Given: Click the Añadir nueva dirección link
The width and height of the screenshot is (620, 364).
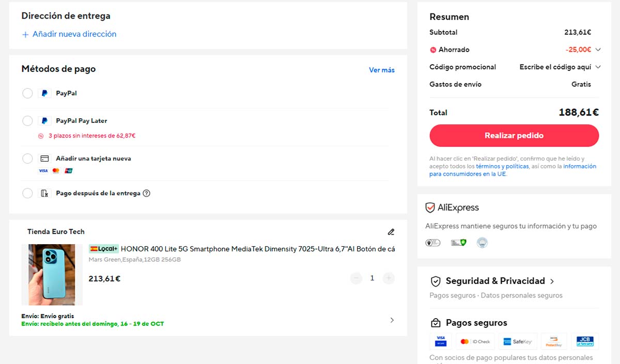Looking at the screenshot, I should 69,34.
